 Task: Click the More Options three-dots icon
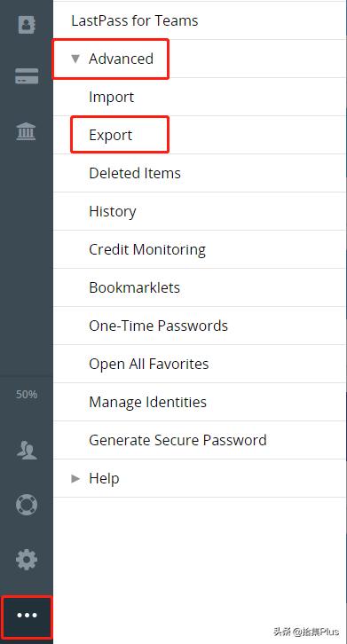27,616
